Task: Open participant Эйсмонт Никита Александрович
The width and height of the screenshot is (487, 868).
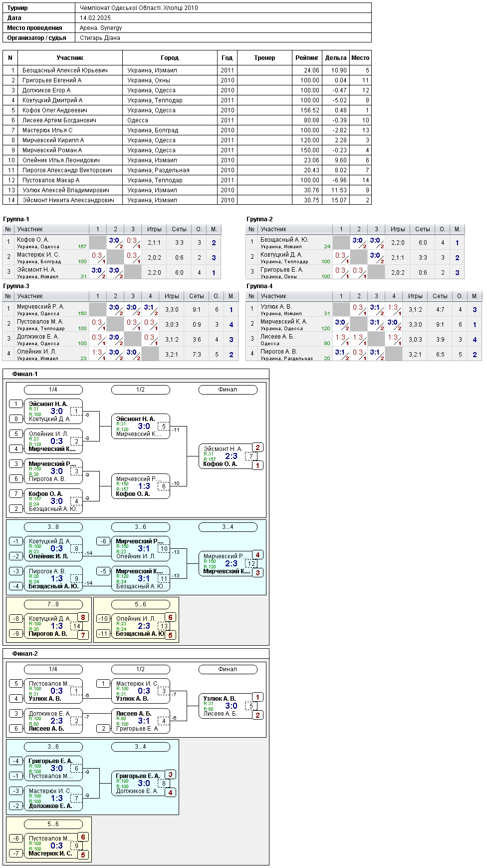Action: pos(187,200)
